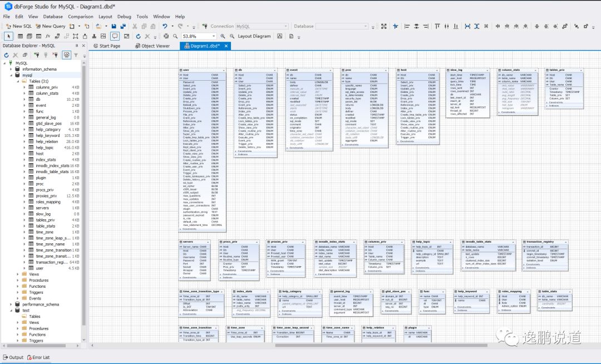Click the new connection plug icon
The width and height of the screenshot is (601, 364).
(x=36, y=55)
